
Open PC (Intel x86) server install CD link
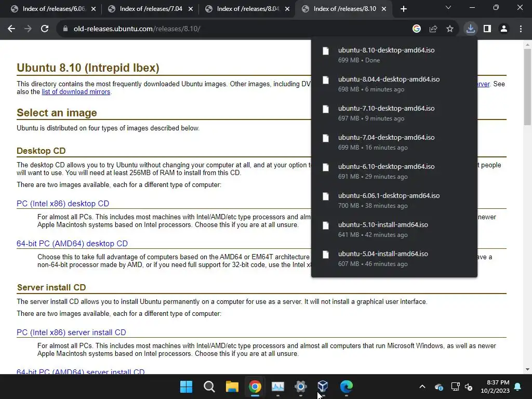pyautogui.click(x=71, y=332)
